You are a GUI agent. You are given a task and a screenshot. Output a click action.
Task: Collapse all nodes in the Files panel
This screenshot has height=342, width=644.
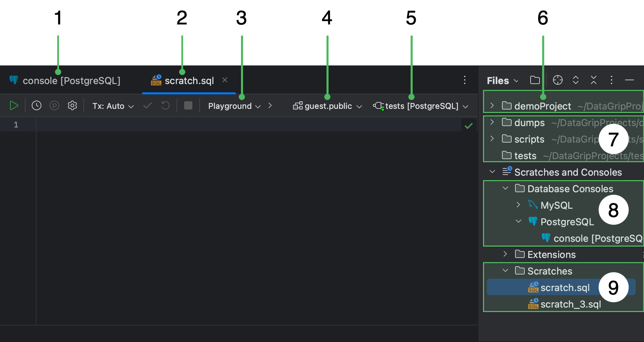(594, 80)
